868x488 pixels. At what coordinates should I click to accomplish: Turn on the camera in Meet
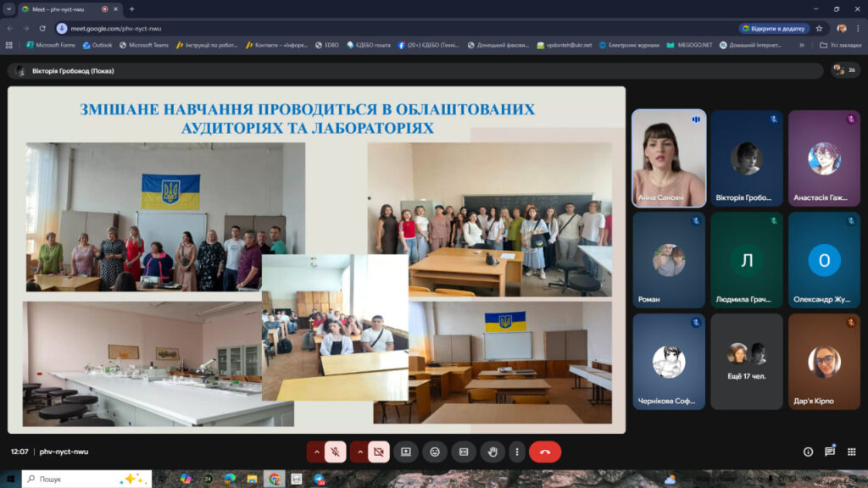(x=379, y=452)
